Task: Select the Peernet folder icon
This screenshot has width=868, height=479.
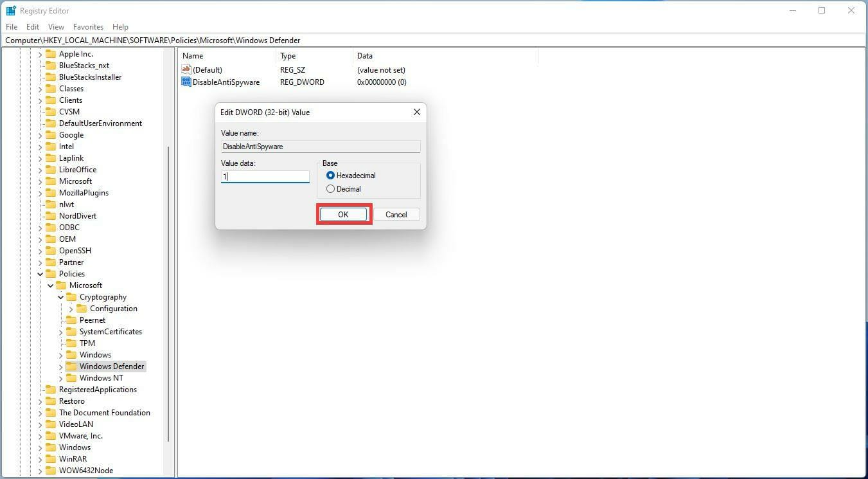Action: tap(71, 320)
